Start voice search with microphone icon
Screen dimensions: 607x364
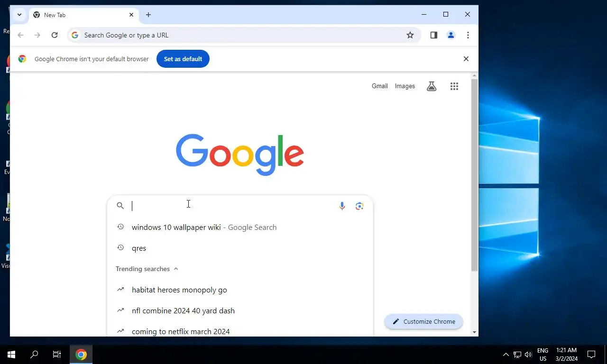(x=342, y=206)
